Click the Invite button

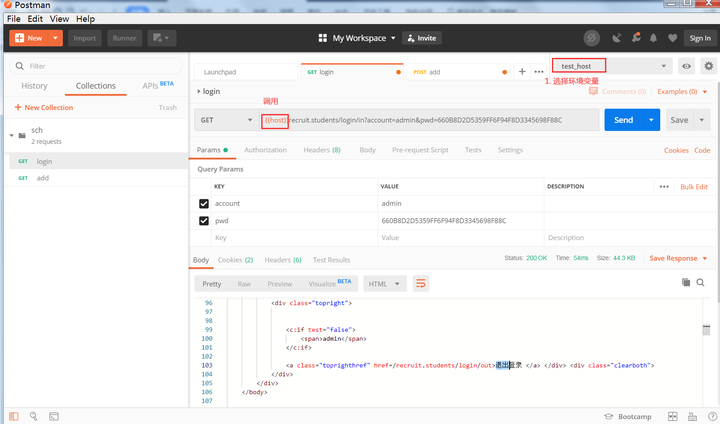[422, 38]
